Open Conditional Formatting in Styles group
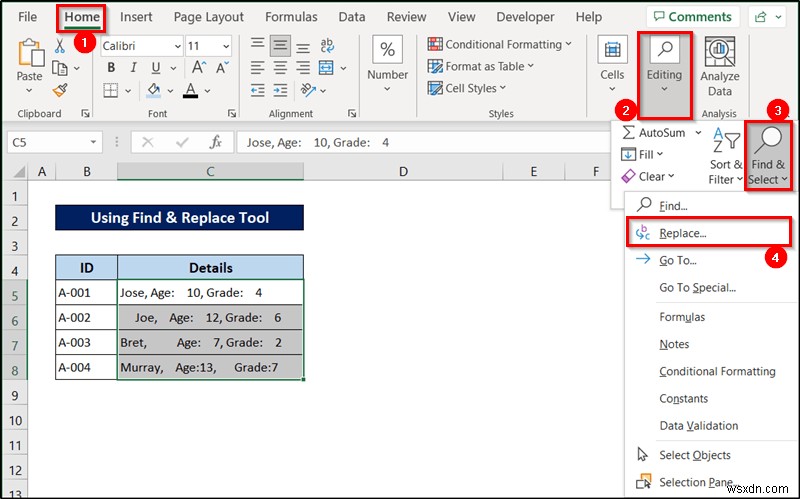 499,44
